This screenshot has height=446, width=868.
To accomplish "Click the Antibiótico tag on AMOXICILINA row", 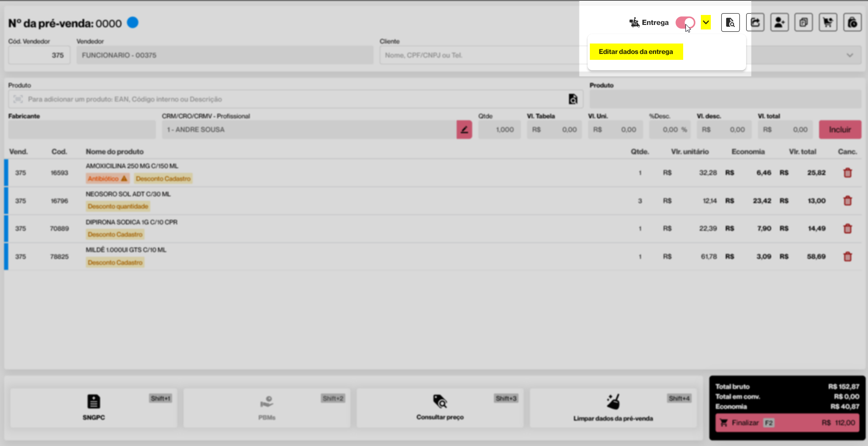I will [107, 179].
